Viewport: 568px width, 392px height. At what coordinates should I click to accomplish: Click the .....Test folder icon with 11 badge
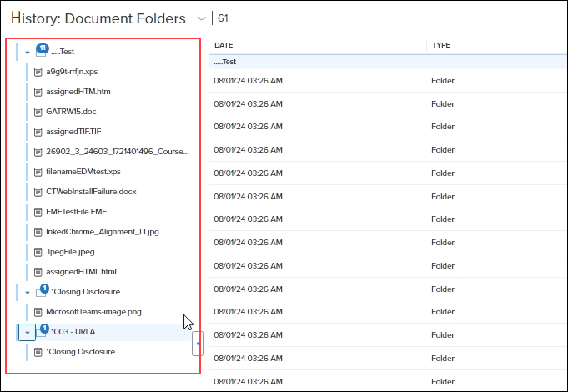[42, 51]
